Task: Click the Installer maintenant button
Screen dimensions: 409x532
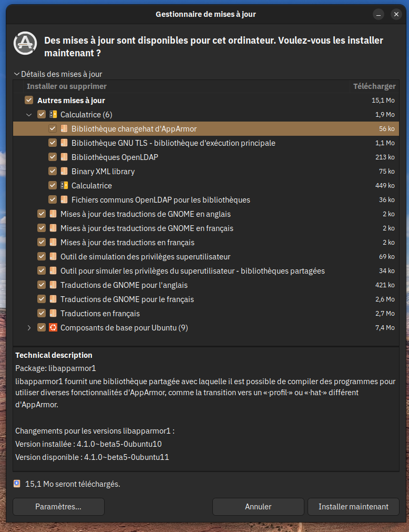Action: coord(353,507)
